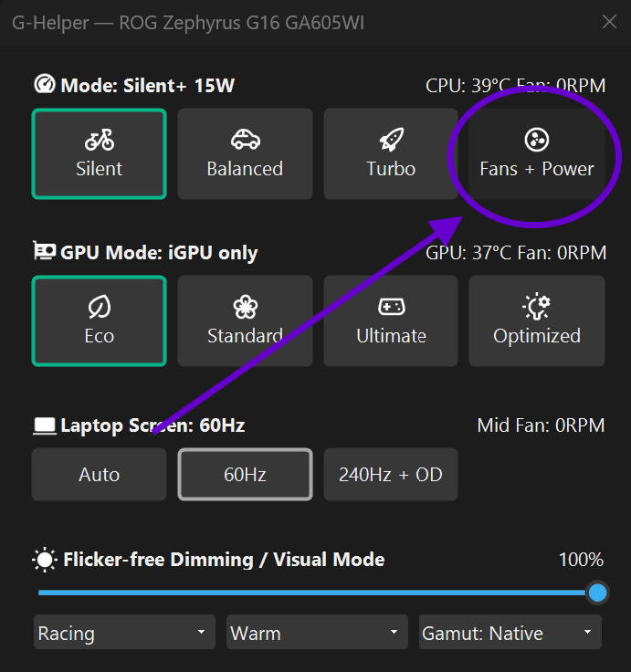Choose Optimized GPU mode

[537, 321]
